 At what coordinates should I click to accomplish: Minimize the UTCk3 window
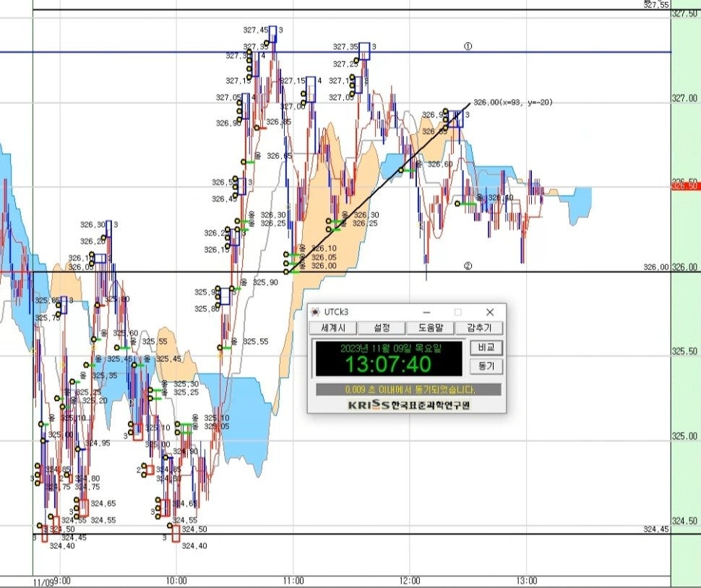click(x=427, y=312)
